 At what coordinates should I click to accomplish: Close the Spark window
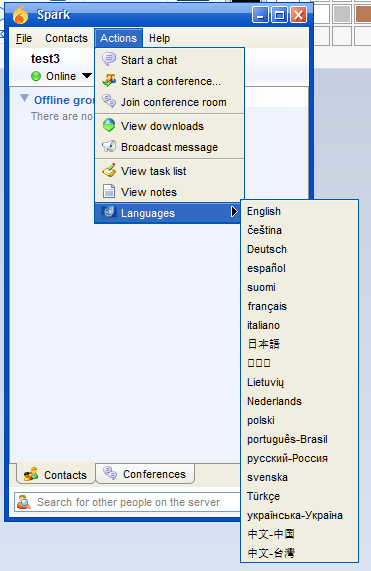pyautogui.click(x=298, y=15)
